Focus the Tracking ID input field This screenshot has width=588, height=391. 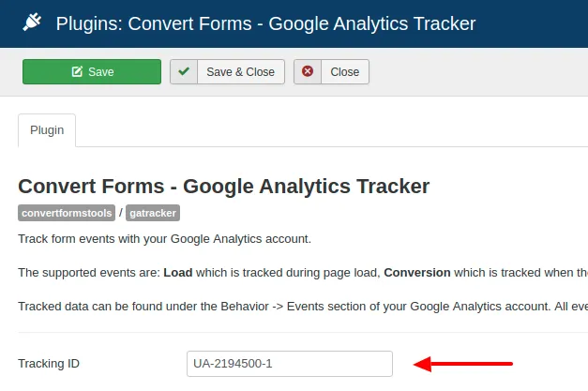pyautogui.click(x=289, y=364)
